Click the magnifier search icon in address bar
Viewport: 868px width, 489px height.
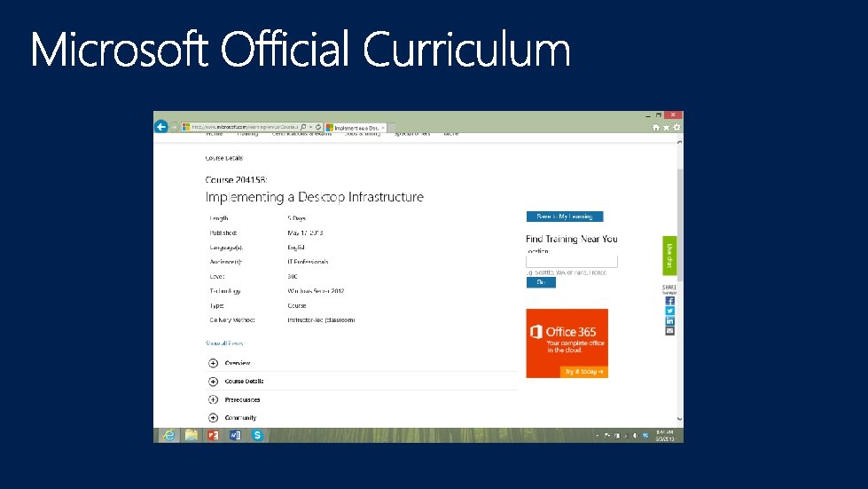303,127
